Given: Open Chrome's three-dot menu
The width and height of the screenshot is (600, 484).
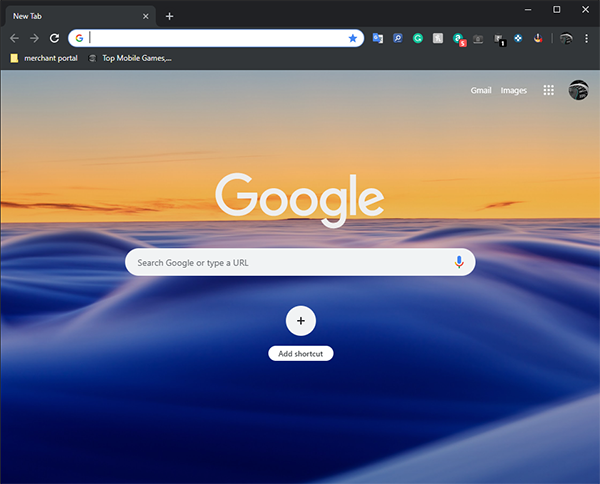Looking at the screenshot, I should click(x=586, y=38).
